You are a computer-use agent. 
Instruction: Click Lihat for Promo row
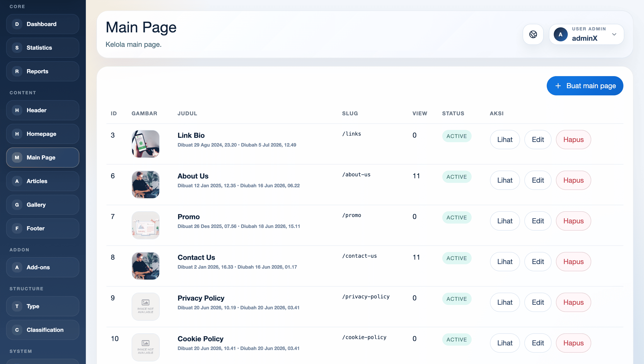(505, 221)
